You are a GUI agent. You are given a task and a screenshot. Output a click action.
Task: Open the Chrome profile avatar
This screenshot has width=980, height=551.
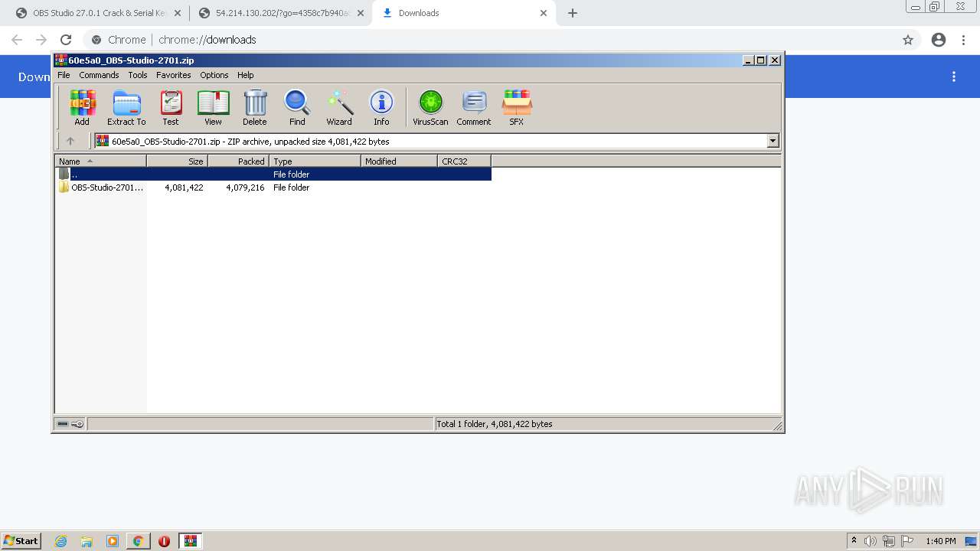point(939,40)
